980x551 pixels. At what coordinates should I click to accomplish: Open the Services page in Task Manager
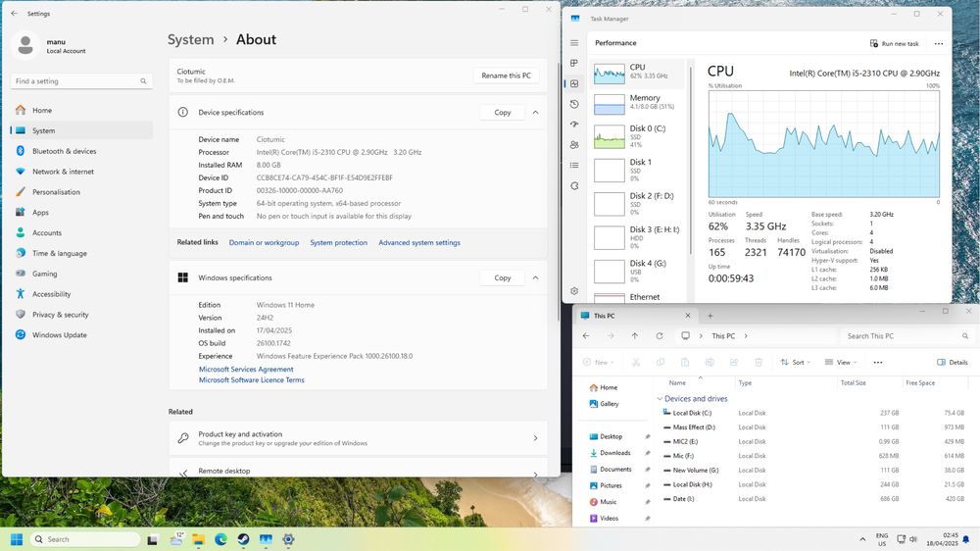[574, 185]
